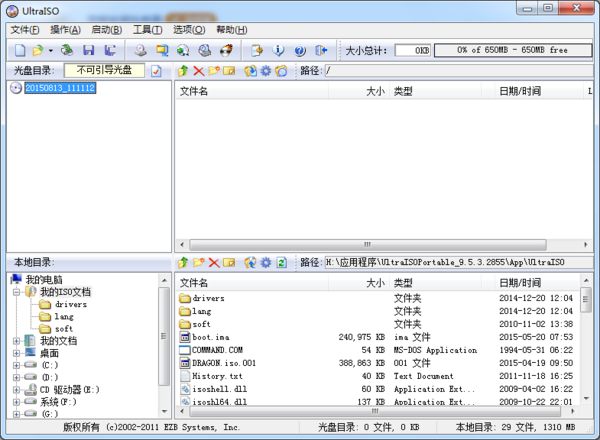
Task: Open image information with the blue i icon
Action: [x=278, y=50]
